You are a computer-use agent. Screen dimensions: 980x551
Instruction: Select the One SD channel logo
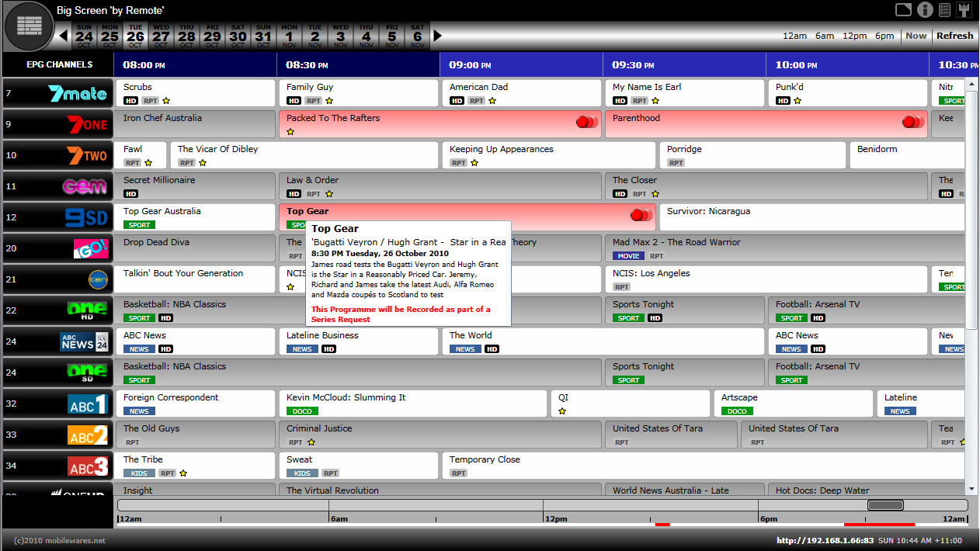click(88, 373)
